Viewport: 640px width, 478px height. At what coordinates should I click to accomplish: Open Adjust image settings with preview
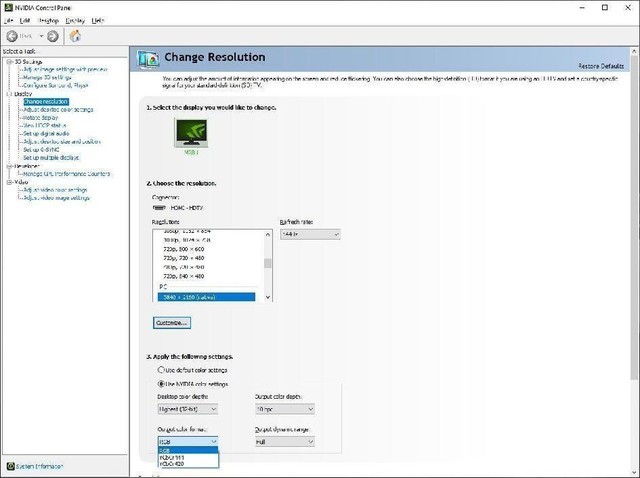[x=65, y=69]
